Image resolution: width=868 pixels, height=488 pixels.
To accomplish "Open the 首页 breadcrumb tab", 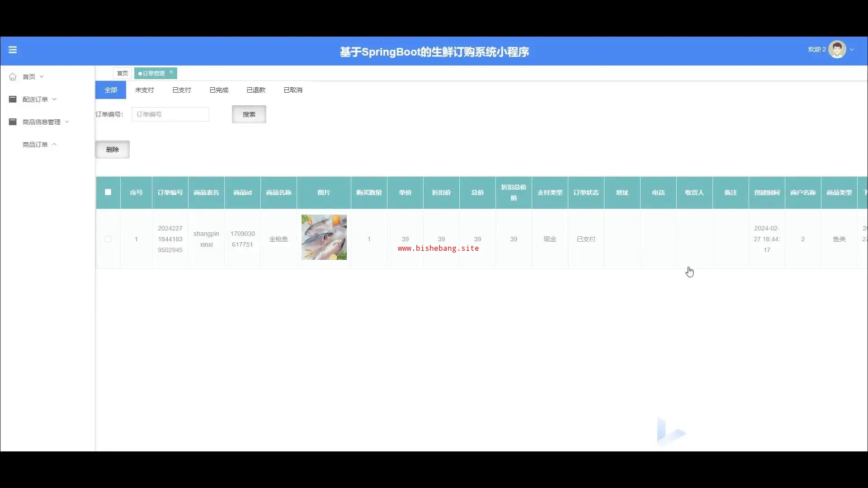I will click(x=122, y=73).
